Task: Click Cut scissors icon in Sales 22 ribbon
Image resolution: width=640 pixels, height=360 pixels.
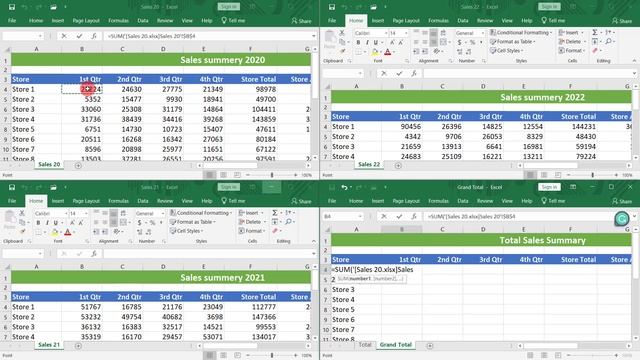Action: (x=342, y=33)
